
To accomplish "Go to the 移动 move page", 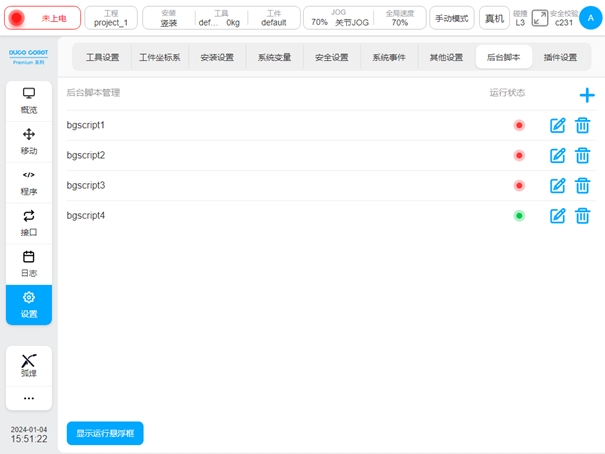I will tap(29, 141).
